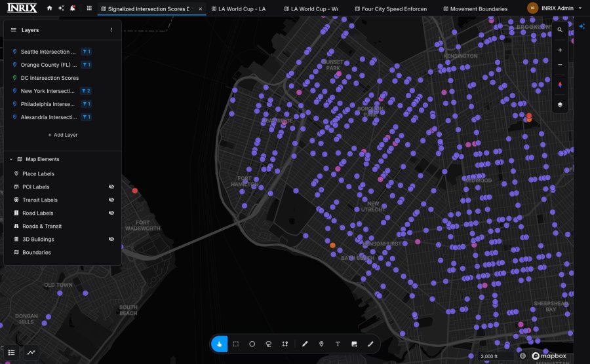Open the map search magnifier
The height and width of the screenshot is (364, 590).
[x=560, y=29]
